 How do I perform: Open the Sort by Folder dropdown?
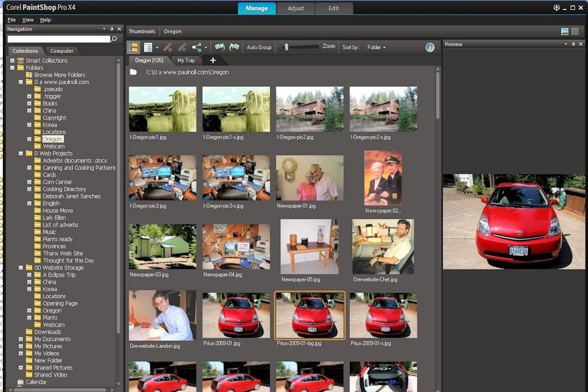[x=376, y=47]
